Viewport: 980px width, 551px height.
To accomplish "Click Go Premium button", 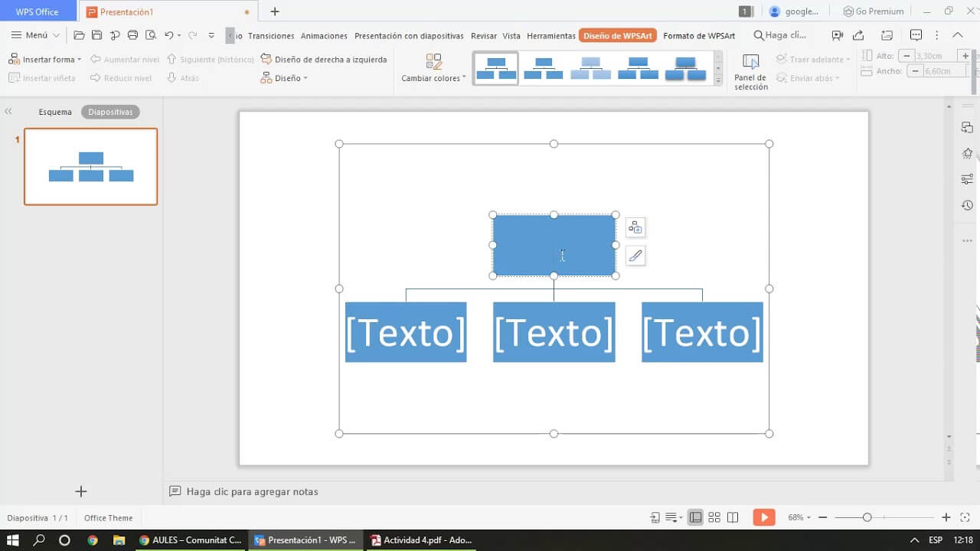I will coord(873,11).
